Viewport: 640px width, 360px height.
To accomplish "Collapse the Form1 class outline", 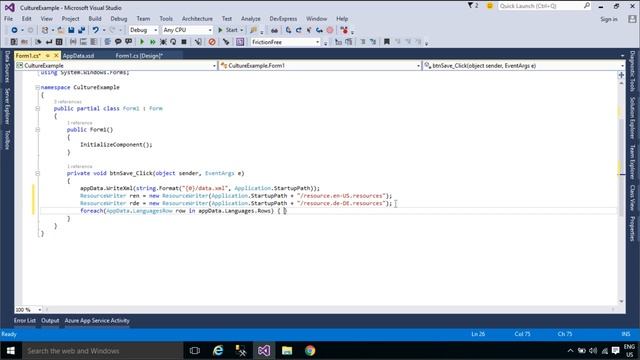I will click(37, 109).
